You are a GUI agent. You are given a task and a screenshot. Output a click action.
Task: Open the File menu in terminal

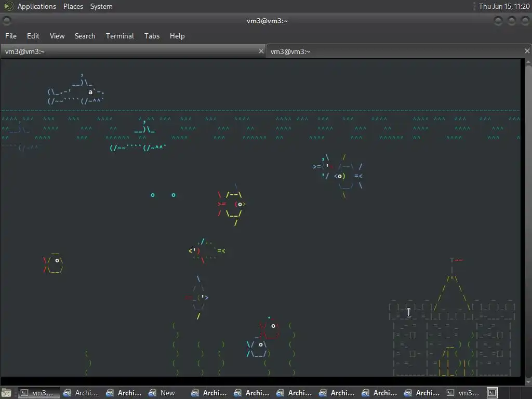(x=11, y=36)
